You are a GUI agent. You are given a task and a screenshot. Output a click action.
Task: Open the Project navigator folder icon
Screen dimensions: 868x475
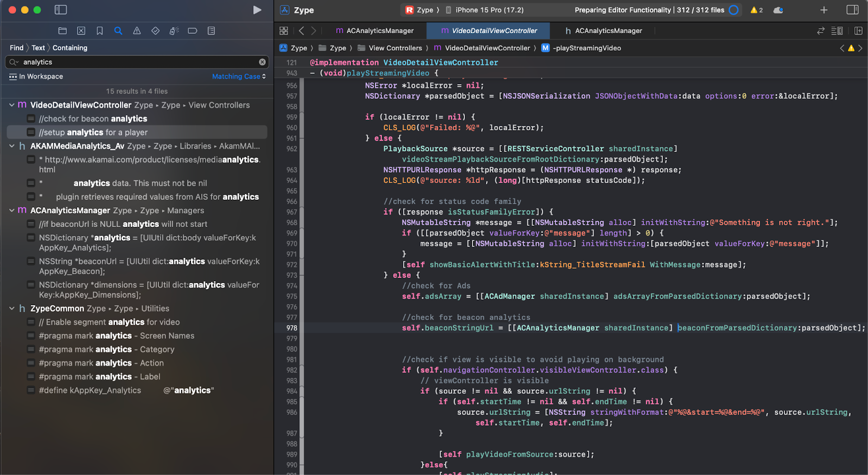click(x=62, y=31)
